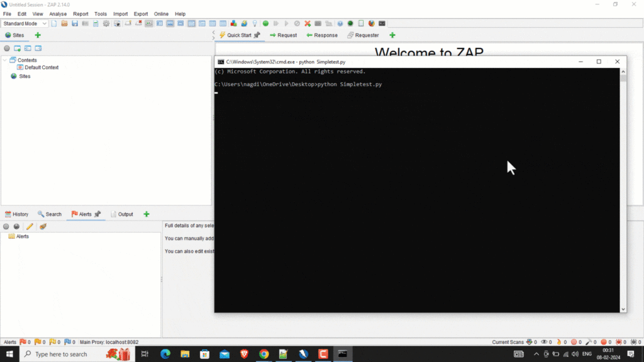Click the pin icon beside Alerts tab
This screenshot has height=362, width=644.
tap(97, 214)
